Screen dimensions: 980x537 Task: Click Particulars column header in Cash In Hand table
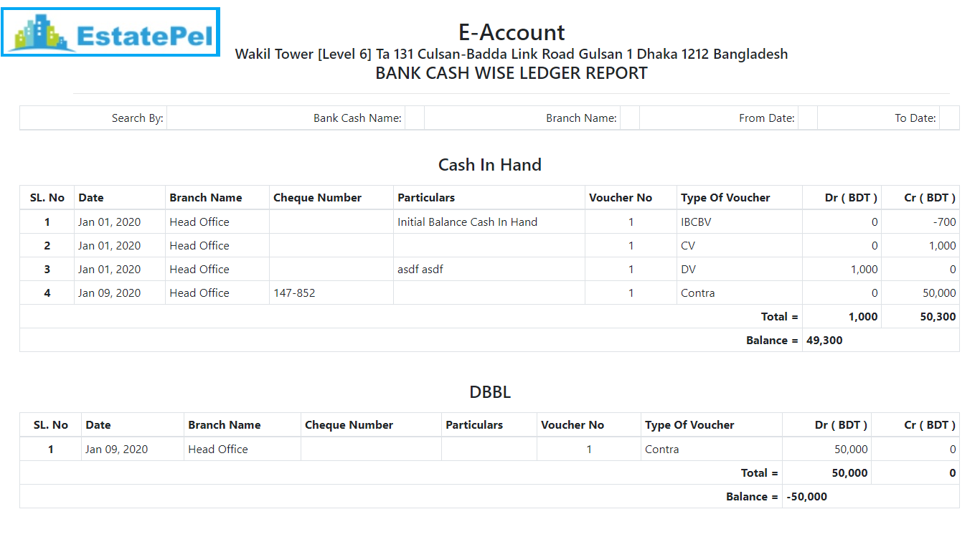(426, 198)
